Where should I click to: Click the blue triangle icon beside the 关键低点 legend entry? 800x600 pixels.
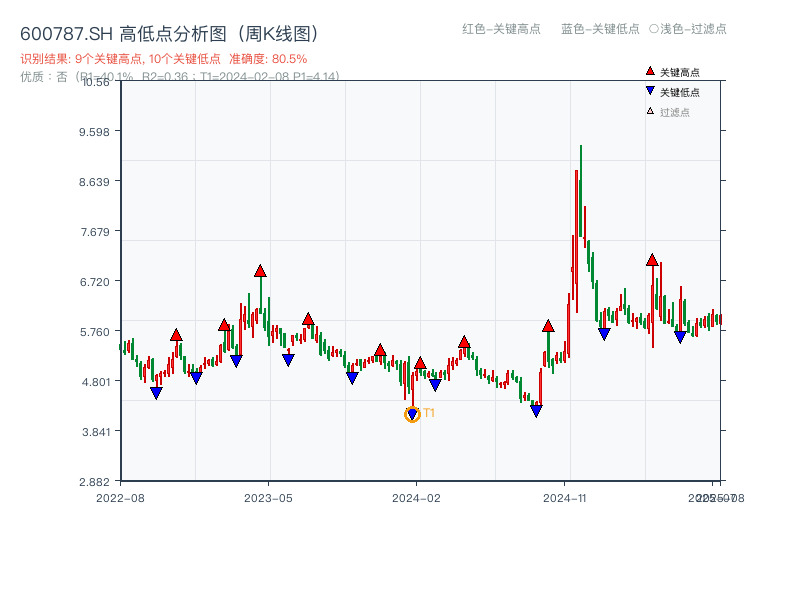(650, 91)
